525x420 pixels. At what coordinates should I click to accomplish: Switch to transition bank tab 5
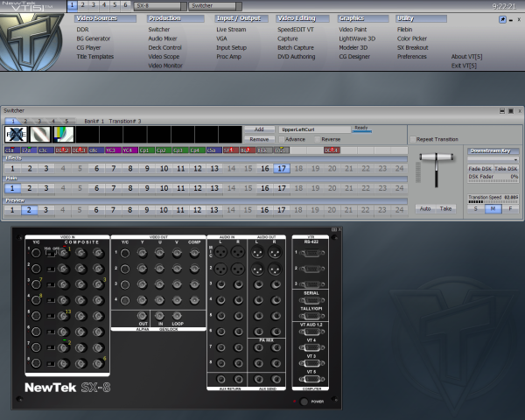(x=66, y=121)
